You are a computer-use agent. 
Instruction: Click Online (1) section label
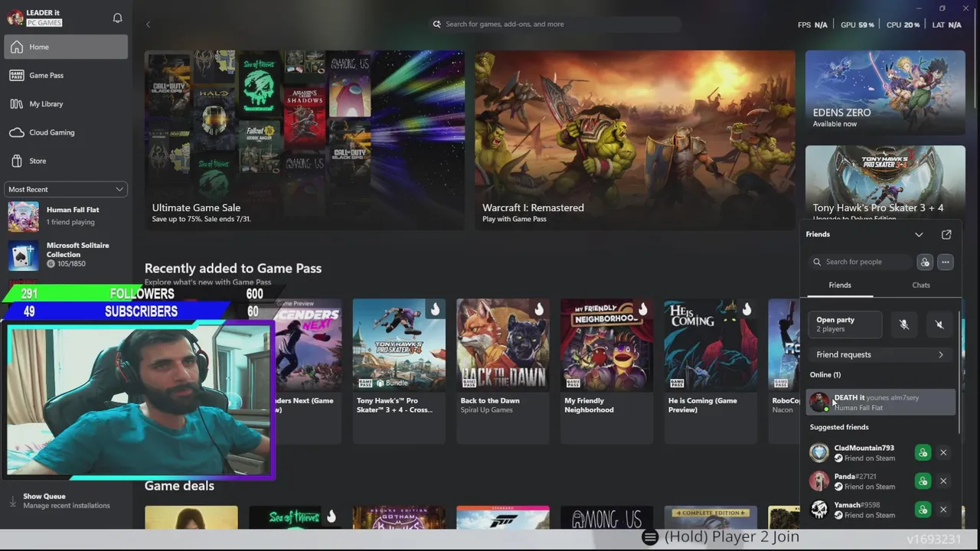825,375
